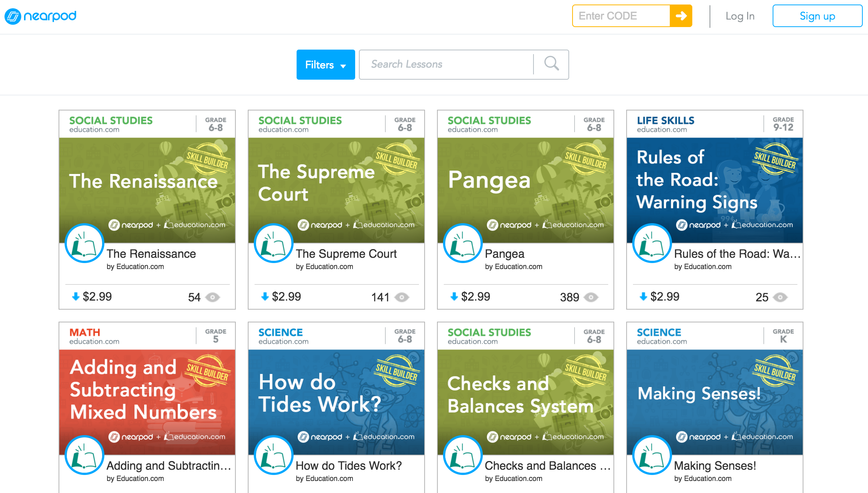Click The Renaissance author avatar icon
The height and width of the screenshot is (493, 868).
pyautogui.click(x=84, y=243)
